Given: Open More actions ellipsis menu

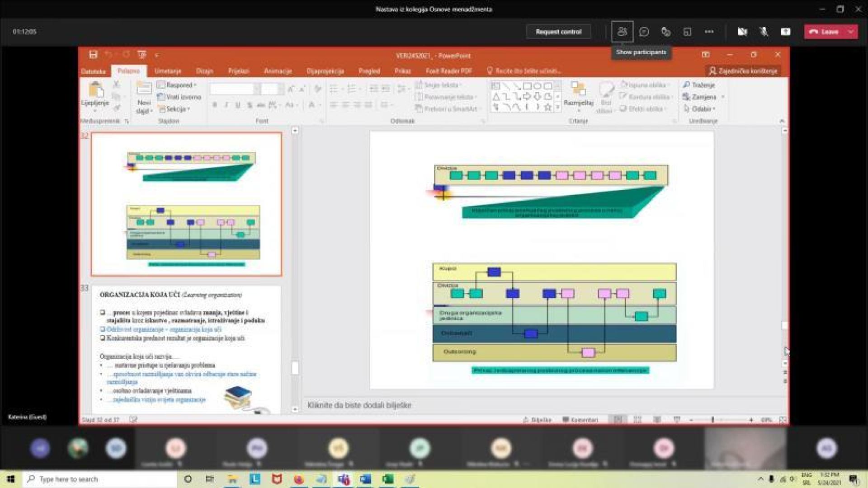Looking at the screenshot, I should [709, 32].
